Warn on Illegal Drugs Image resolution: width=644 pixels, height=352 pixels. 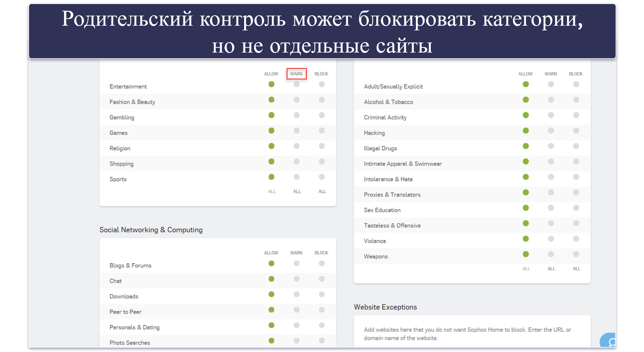551,146
